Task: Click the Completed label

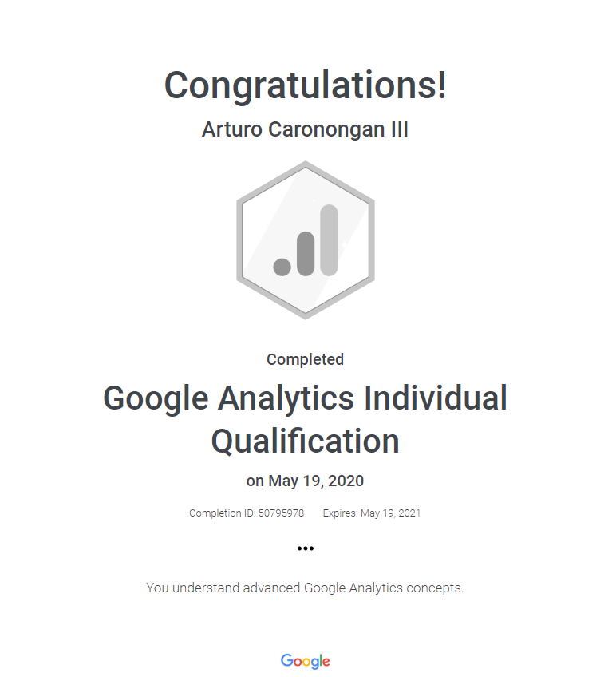Action: [x=306, y=359]
